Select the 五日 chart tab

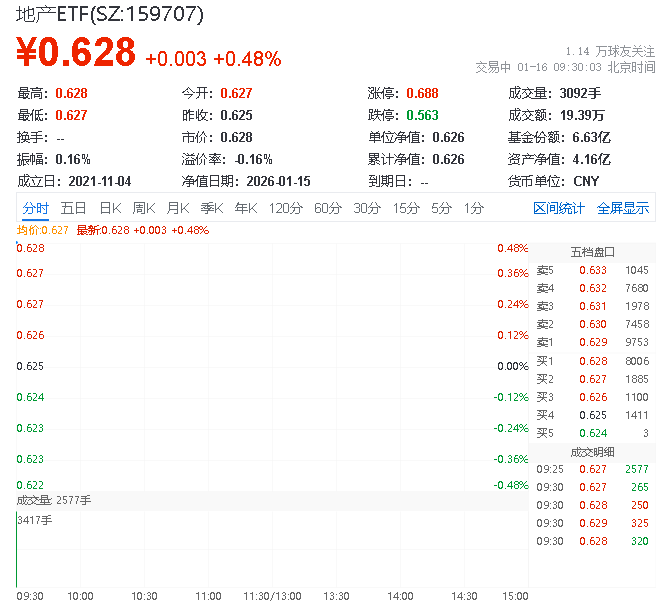click(x=73, y=208)
